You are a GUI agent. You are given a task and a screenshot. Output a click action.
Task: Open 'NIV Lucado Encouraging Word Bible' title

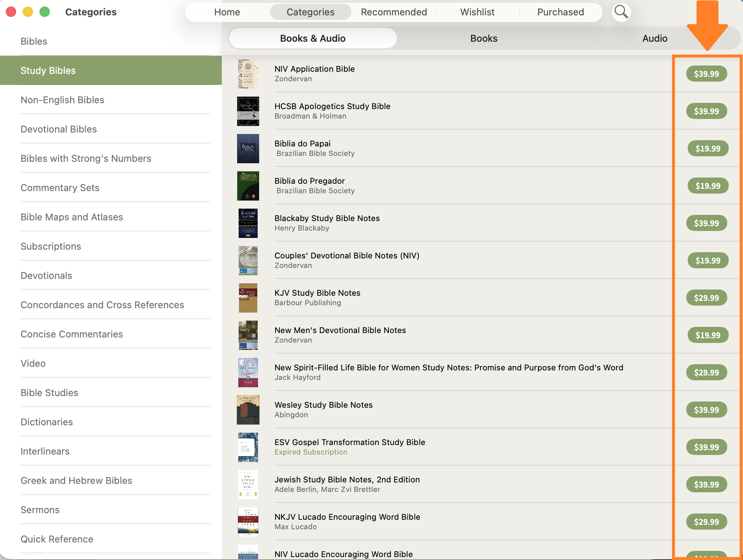click(x=343, y=554)
